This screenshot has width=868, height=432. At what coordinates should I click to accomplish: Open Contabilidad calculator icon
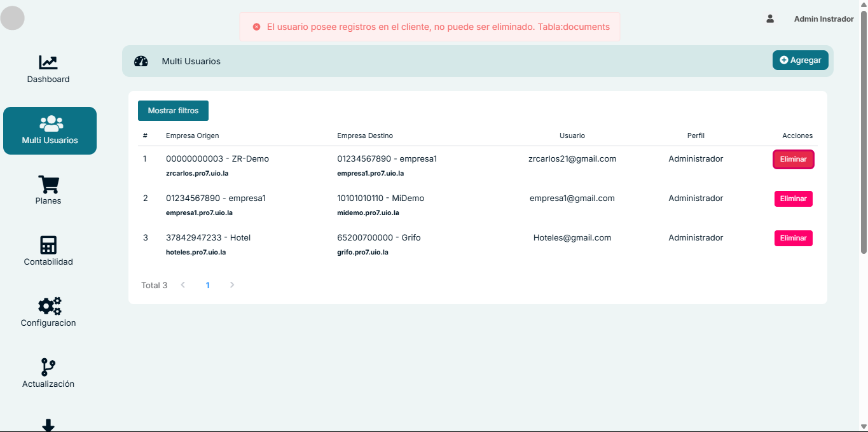(48, 245)
